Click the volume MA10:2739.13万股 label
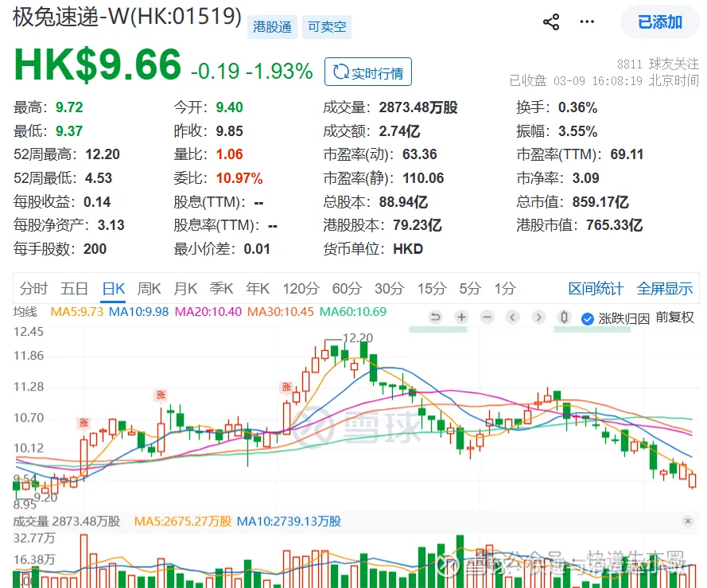 pyautogui.click(x=289, y=521)
